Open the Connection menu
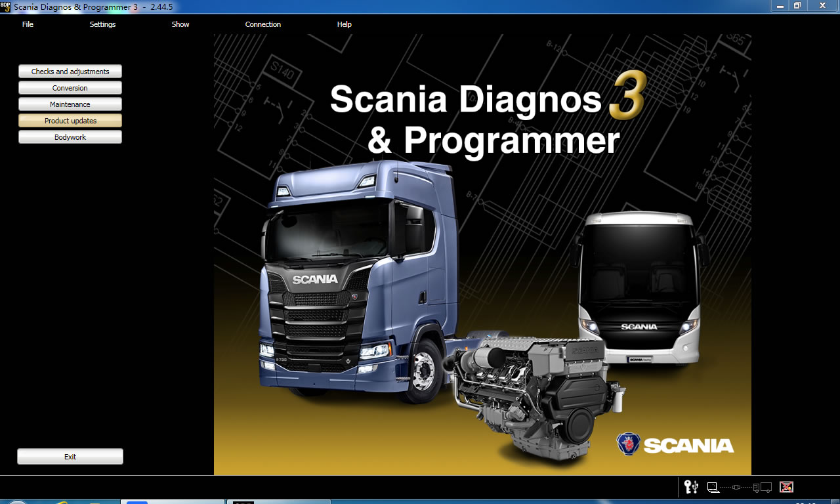Viewport: 840px width, 504px height. click(x=262, y=24)
